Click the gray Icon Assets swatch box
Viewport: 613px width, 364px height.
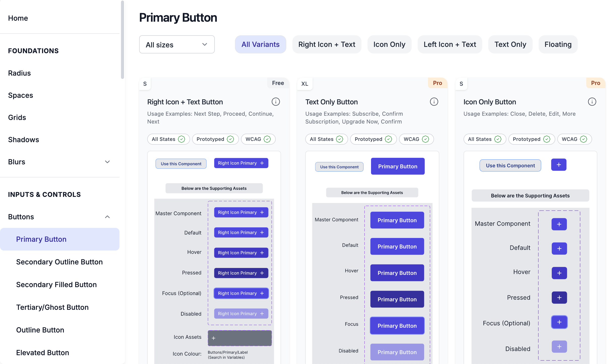coord(240,338)
